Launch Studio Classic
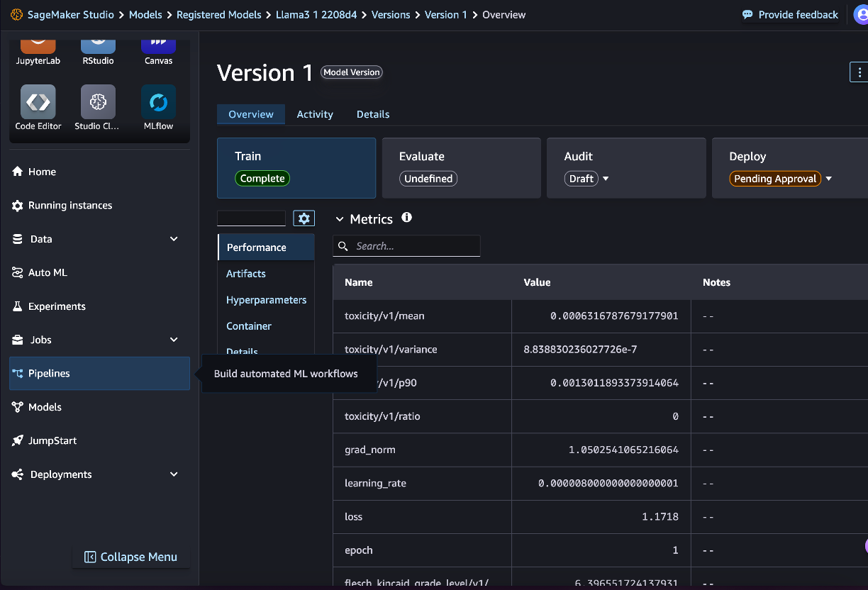868x590 pixels. click(98, 103)
